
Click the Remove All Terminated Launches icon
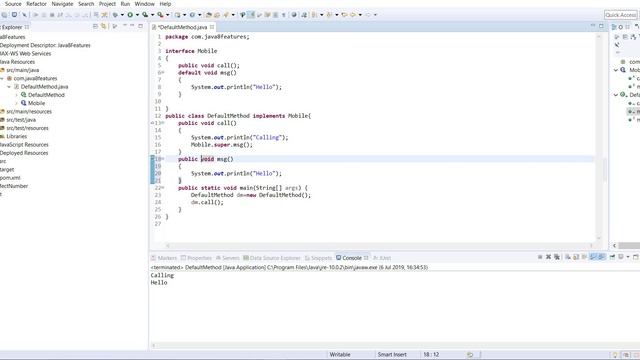pos(557,257)
